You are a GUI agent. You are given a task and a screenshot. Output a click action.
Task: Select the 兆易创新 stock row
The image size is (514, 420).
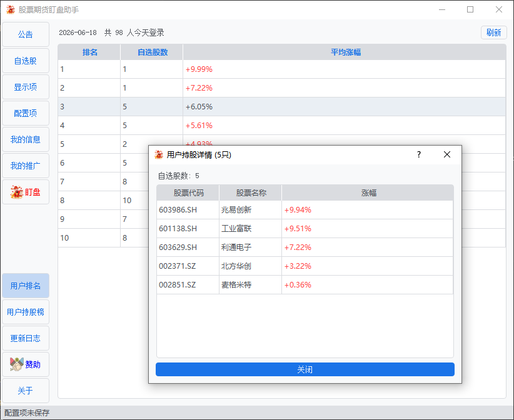305,209
